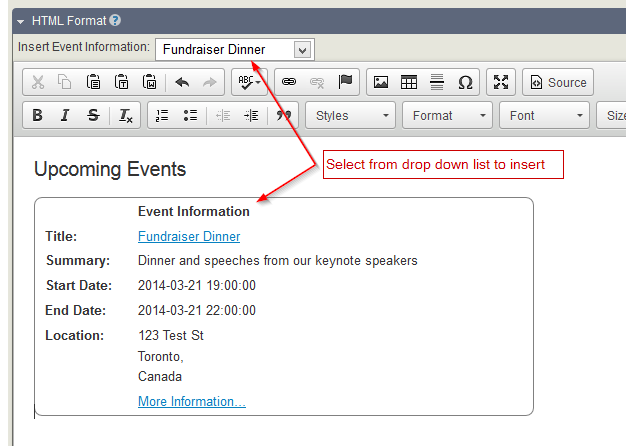Click Paste from Word icon
The image size is (626, 446).
(150, 82)
